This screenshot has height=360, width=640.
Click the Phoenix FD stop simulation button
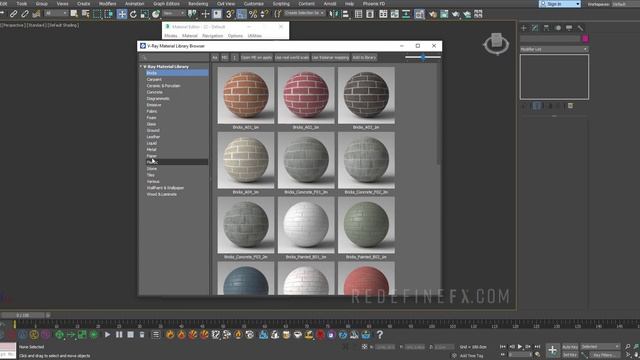coord(131,335)
